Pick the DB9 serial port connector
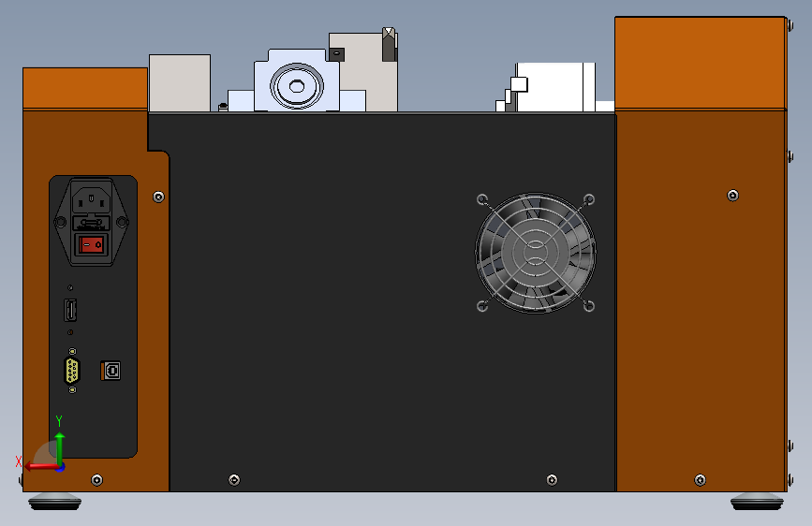This screenshot has width=812, height=526. point(72,371)
